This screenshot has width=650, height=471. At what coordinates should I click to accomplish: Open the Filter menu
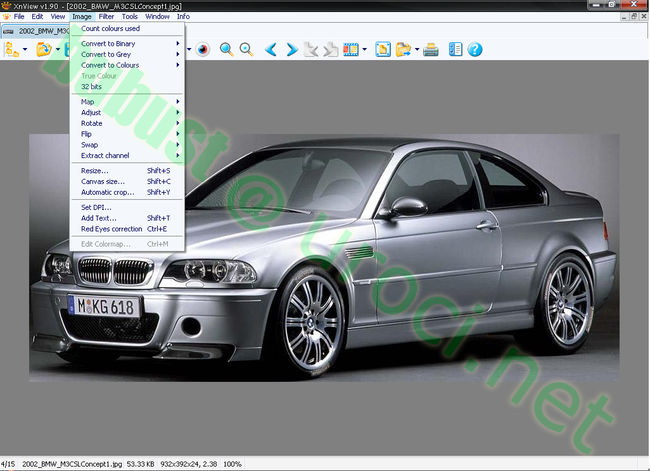pos(106,17)
